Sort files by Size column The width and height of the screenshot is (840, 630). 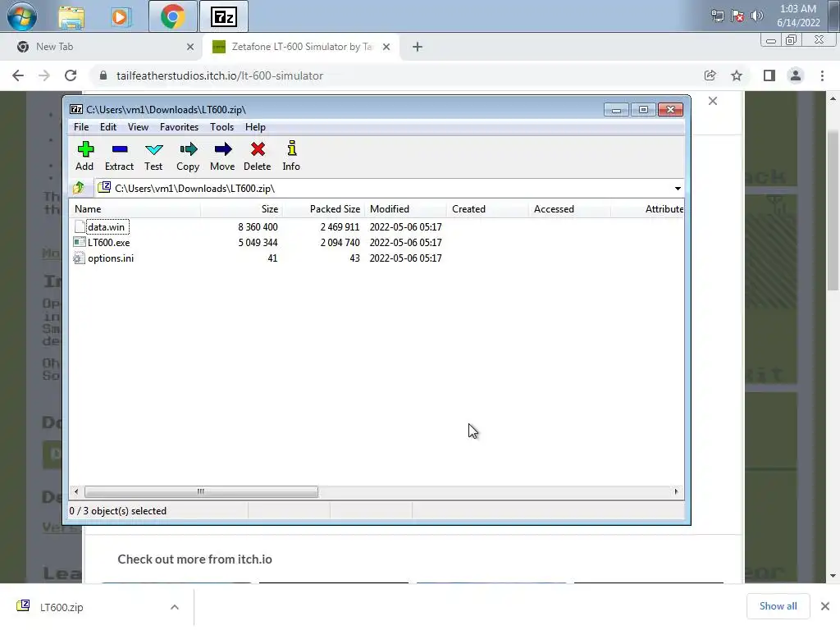pos(242,209)
